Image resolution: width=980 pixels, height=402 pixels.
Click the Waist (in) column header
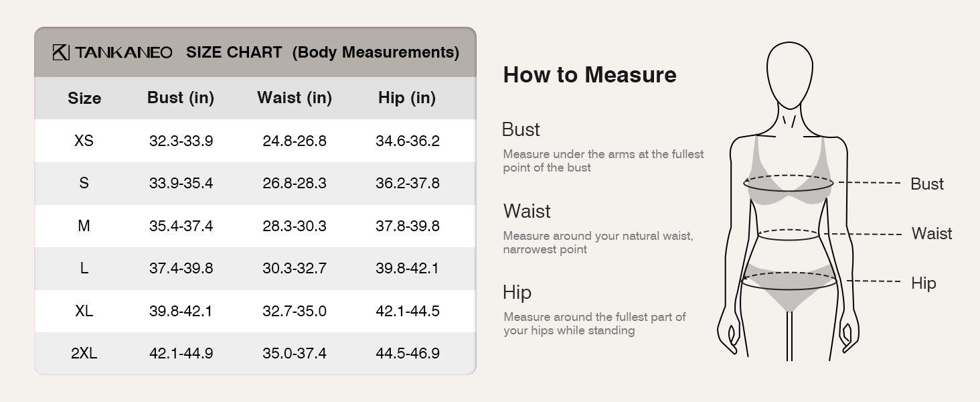pyautogui.click(x=295, y=98)
